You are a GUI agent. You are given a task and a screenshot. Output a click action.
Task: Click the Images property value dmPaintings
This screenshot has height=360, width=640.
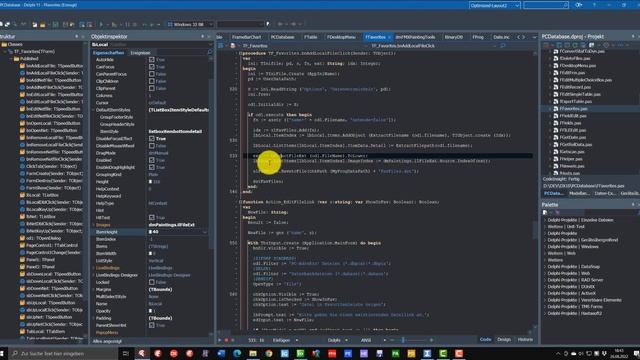click(x=171, y=225)
